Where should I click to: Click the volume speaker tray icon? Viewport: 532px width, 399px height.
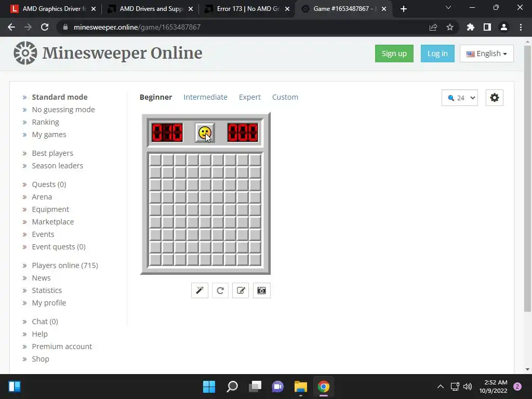pos(468,387)
